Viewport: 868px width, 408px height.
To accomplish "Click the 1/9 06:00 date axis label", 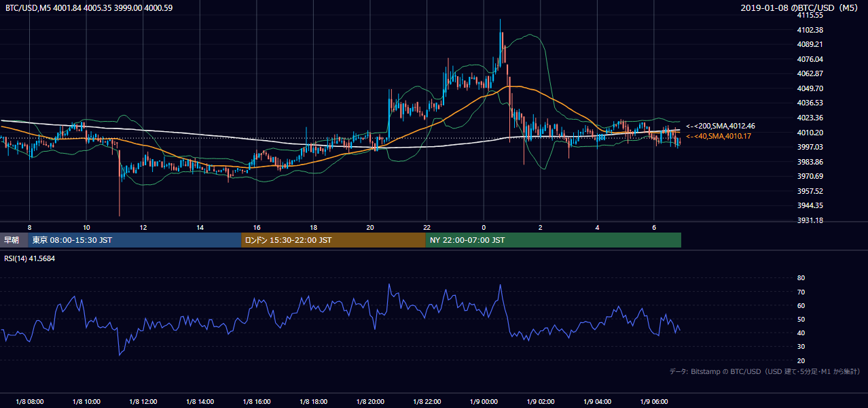I will [x=654, y=402].
